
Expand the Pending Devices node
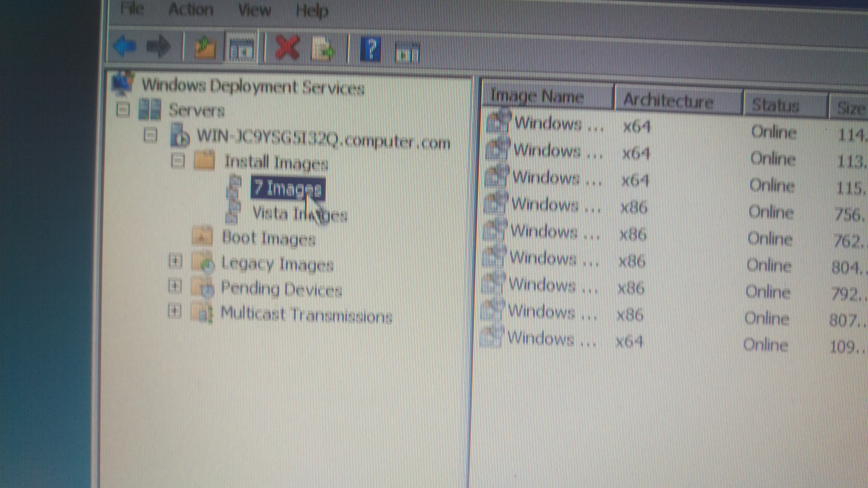point(175,286)
